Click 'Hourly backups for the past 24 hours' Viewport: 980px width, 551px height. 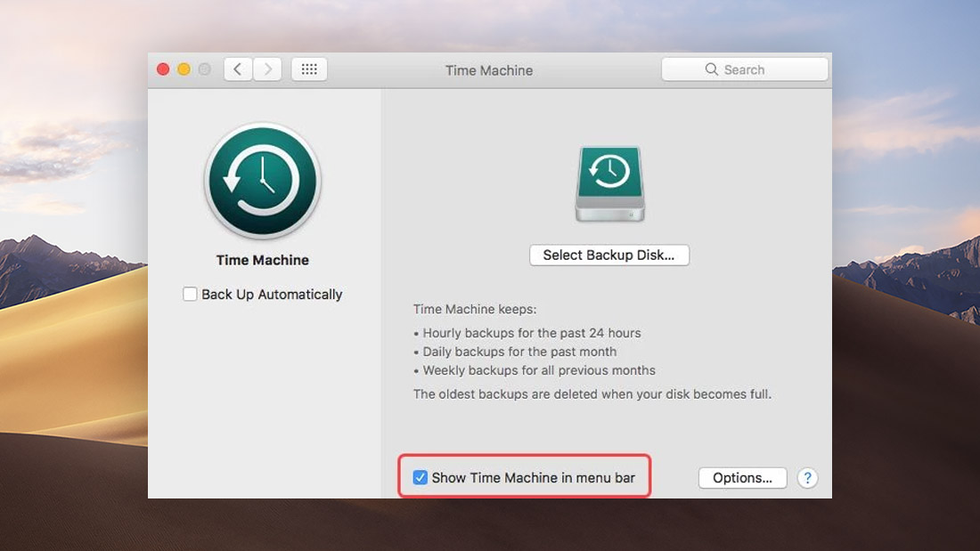click(x=532, y=333)
